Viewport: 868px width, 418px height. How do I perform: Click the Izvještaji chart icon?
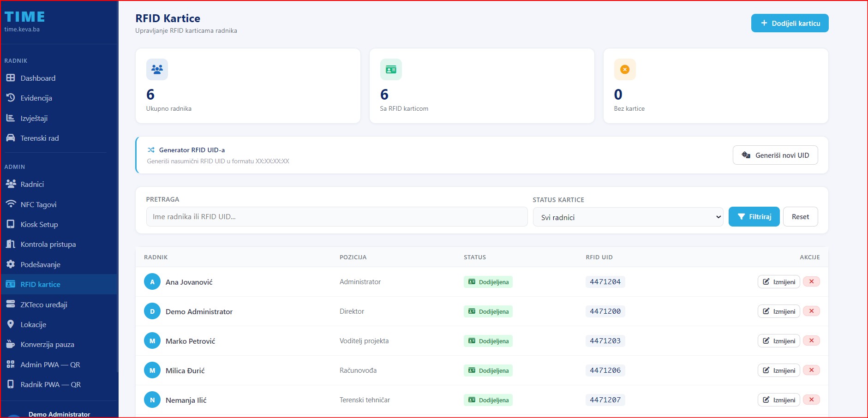[11, 118]
